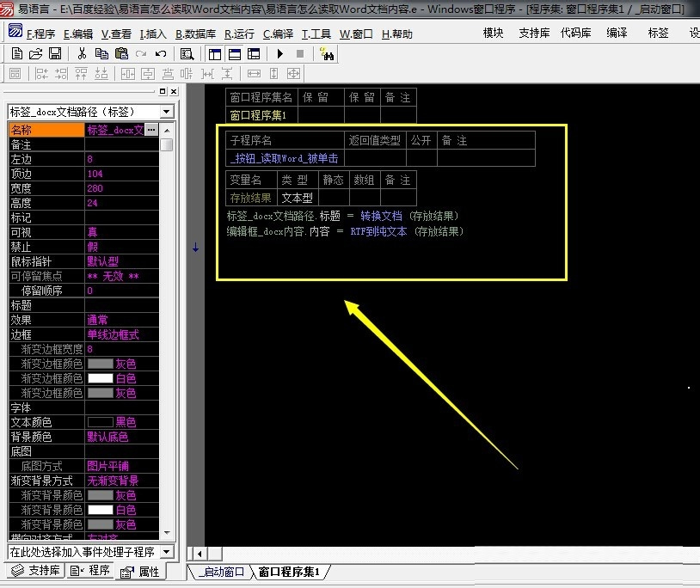This screenshot has height=588, width=700.
Task: Click the property list scroll-up arrow
Action: tap(167, 131)
